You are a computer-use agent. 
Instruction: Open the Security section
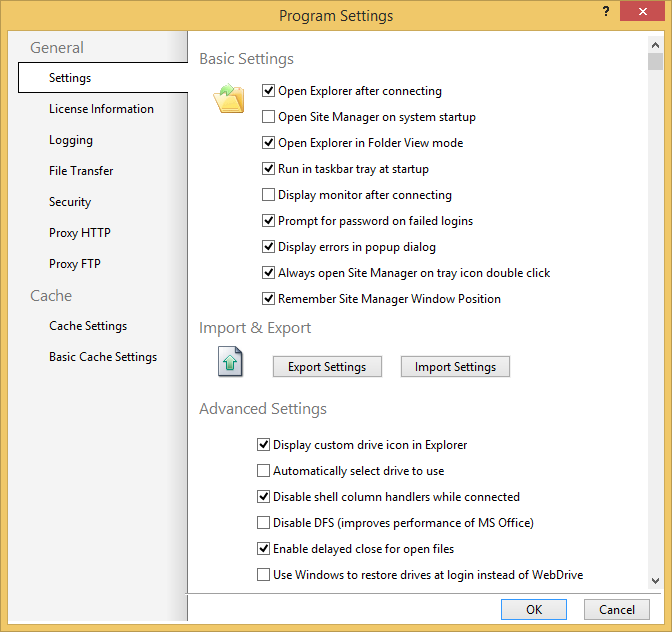click(70, 202)
